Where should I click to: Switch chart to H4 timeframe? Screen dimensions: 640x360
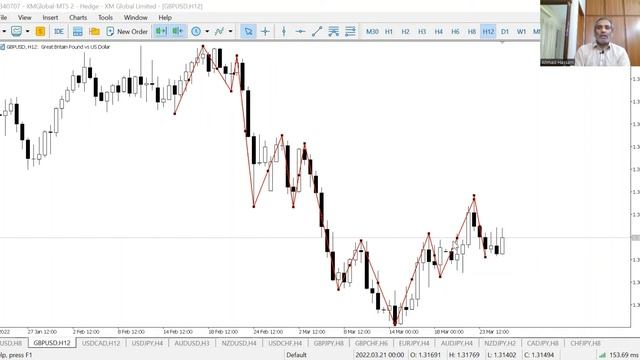click(439, 31)
